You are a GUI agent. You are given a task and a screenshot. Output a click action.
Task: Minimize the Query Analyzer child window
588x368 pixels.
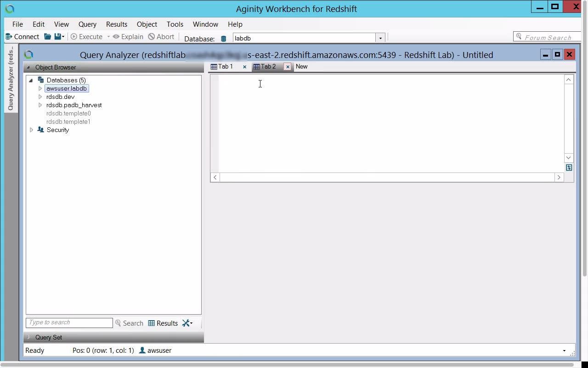[545, 55]
